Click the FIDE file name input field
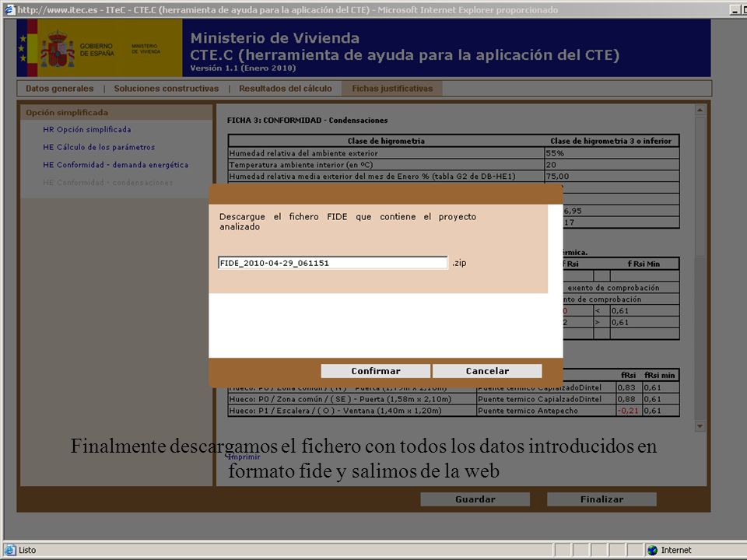The width and height of the screenshot is (747, 560). click(x=332, y=263)
